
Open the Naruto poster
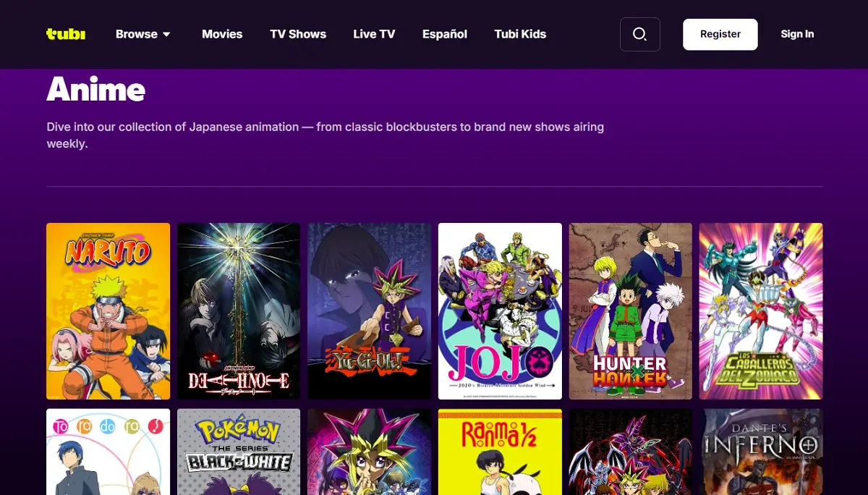click(x=109, y=311)
